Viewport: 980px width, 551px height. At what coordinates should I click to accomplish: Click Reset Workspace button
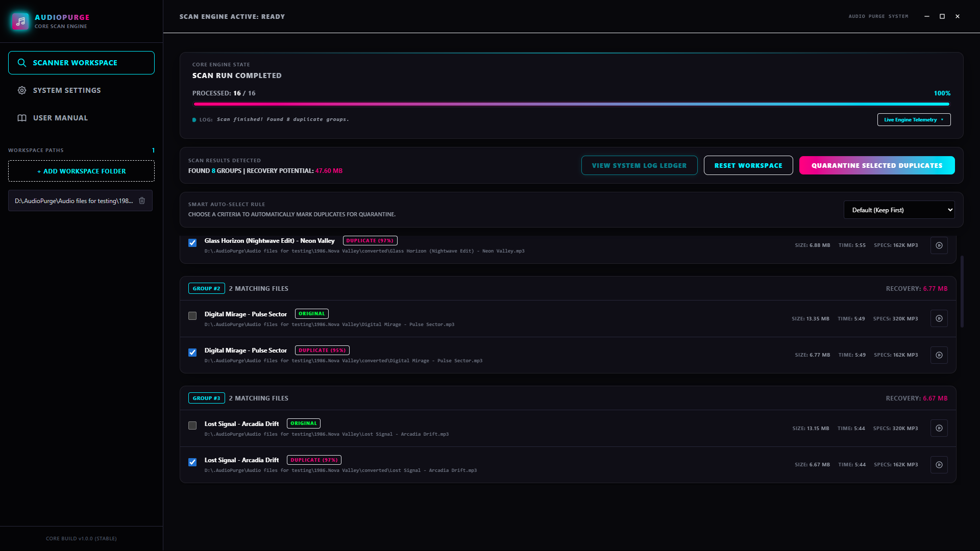pos(748,165)
